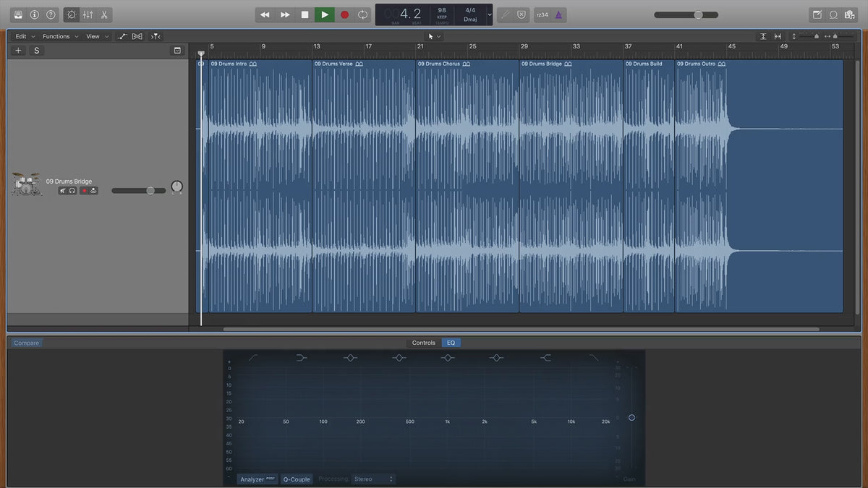
Task: Click the Note Pad icon
Action: point(817,14)
